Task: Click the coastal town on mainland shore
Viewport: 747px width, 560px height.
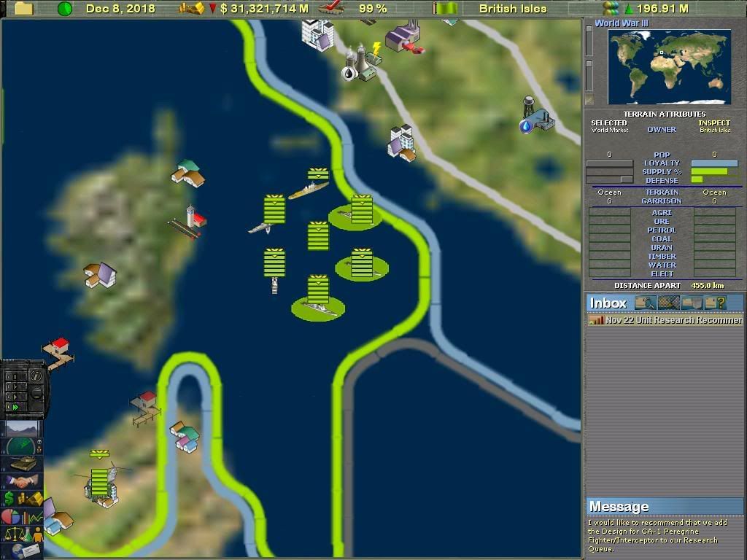Action: pos(402,144)
